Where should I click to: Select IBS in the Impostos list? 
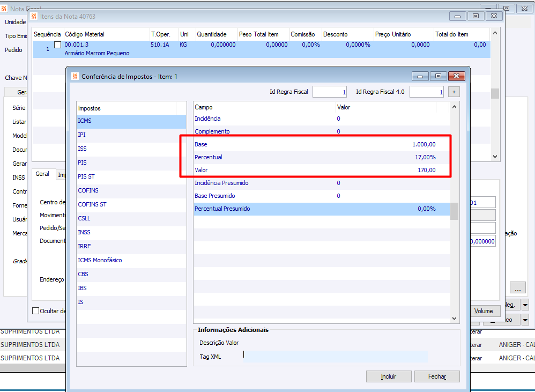pos(131,288)
